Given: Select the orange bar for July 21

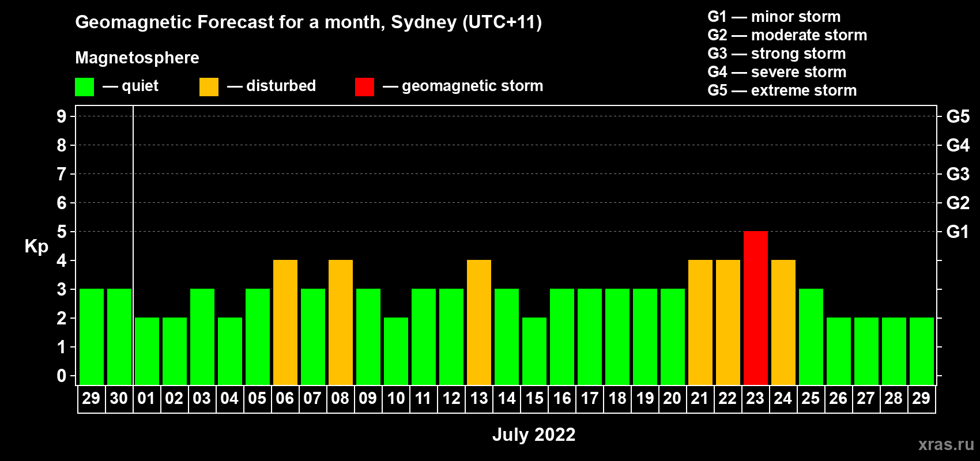Looking at the screenshot, I should tap(700, 322).
